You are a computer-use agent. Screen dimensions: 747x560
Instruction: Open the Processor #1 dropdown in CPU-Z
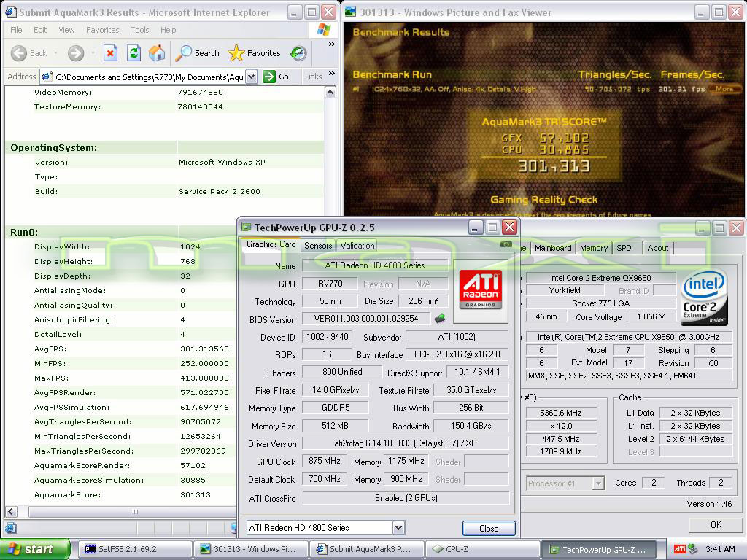(598, 483)
